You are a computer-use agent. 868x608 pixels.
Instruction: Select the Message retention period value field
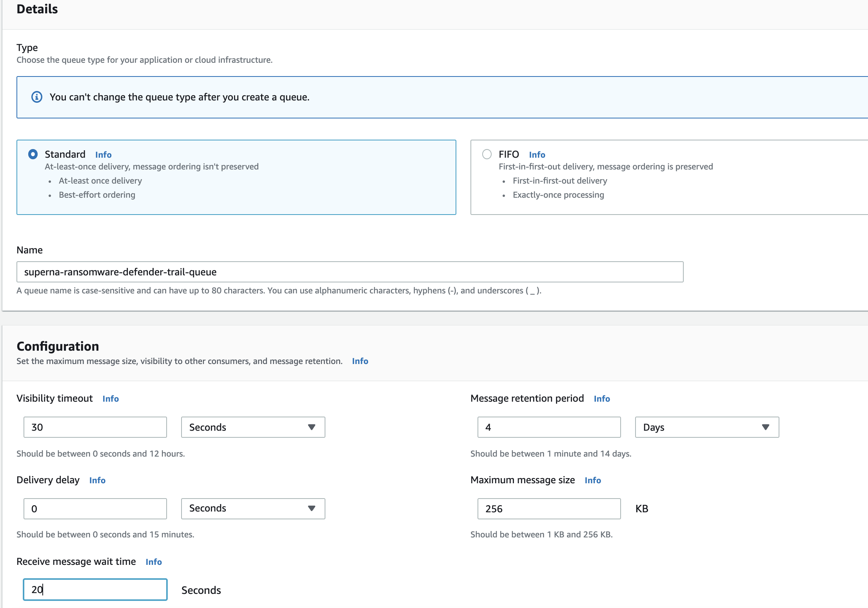point(548,427)
